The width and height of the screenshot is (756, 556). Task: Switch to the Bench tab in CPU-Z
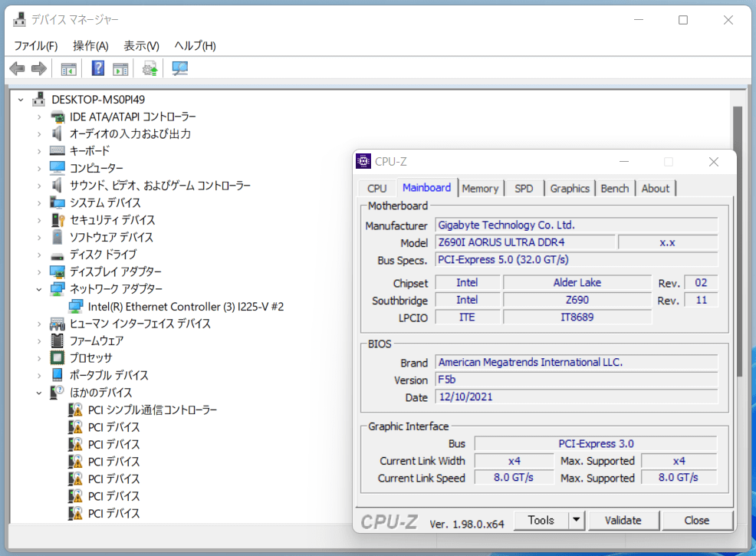pyautogui.click(x=615, y=189)
